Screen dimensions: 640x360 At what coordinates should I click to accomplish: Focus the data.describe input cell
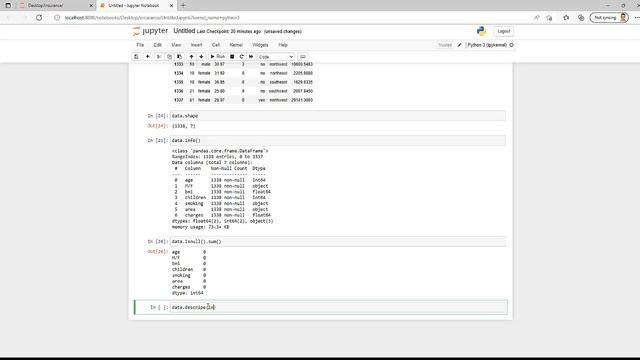338,307
